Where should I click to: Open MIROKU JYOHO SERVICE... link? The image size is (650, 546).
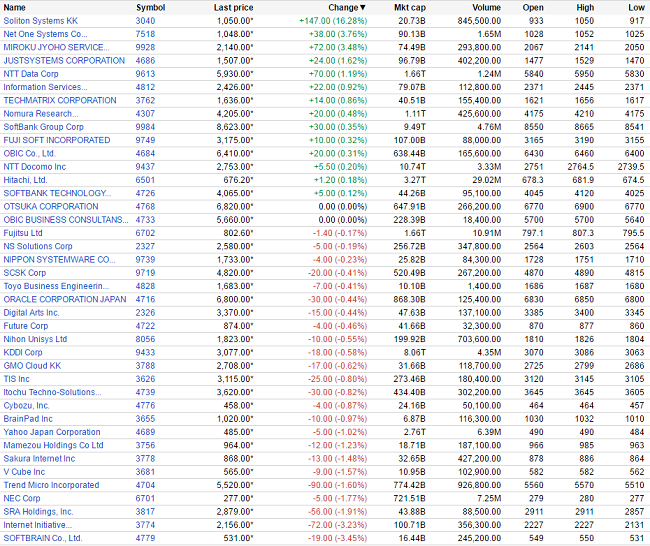pos(56,47)
